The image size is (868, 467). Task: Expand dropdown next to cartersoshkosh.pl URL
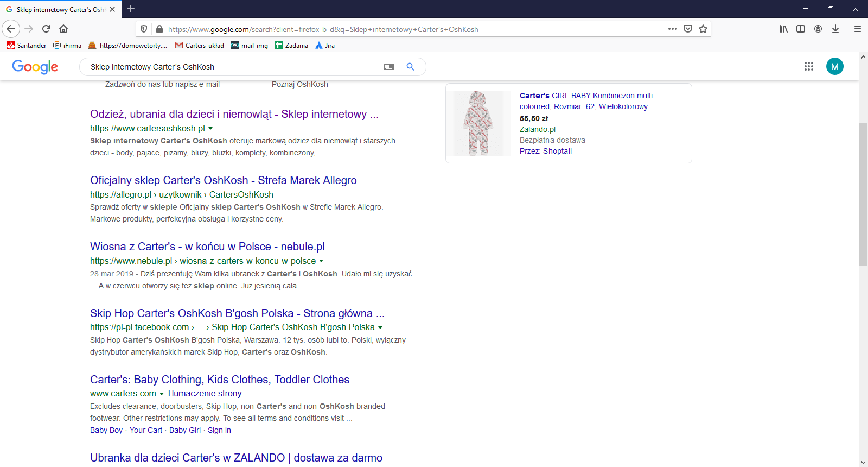(210, 129)
